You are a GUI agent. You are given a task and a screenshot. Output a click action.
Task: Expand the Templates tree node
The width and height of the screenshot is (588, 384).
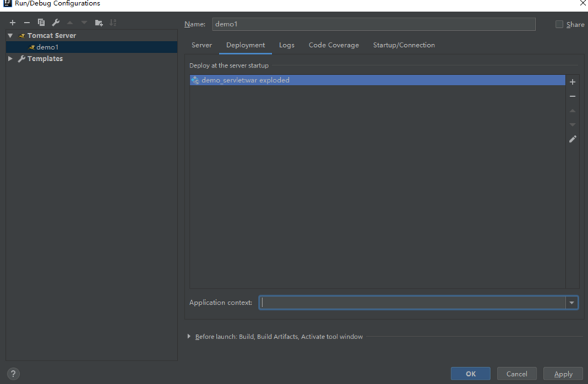(x=10, y=59)
